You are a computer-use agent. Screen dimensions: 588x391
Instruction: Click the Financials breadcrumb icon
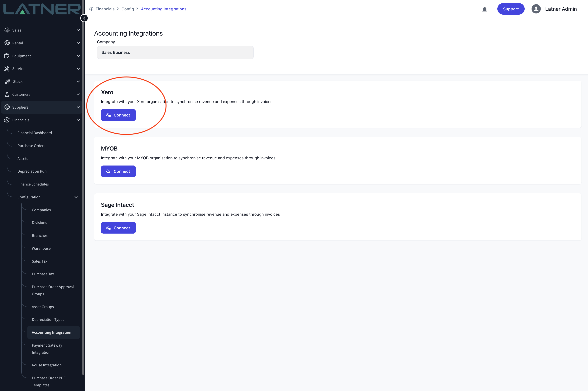[91, 9]
